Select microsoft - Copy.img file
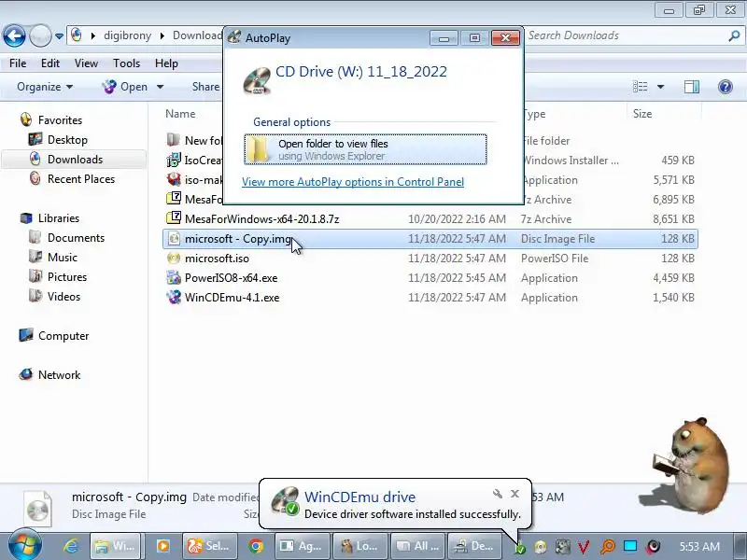 pos(430,239)
